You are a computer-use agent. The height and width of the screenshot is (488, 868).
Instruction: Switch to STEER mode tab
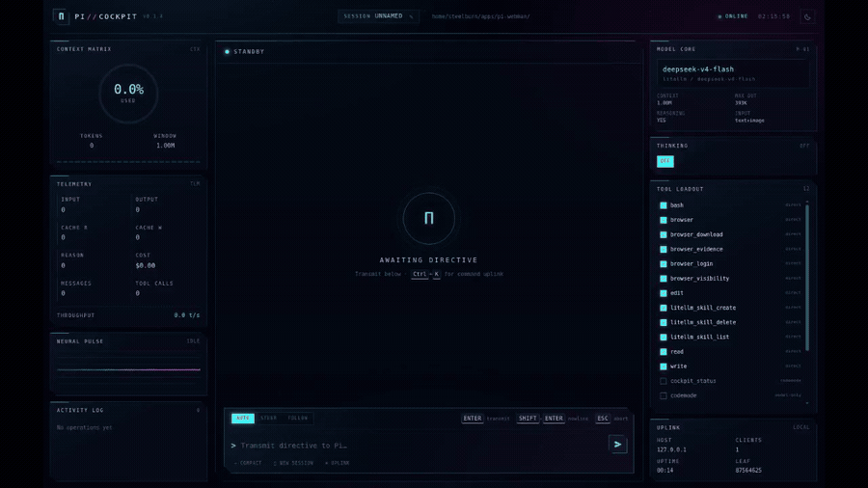(268, 419)
